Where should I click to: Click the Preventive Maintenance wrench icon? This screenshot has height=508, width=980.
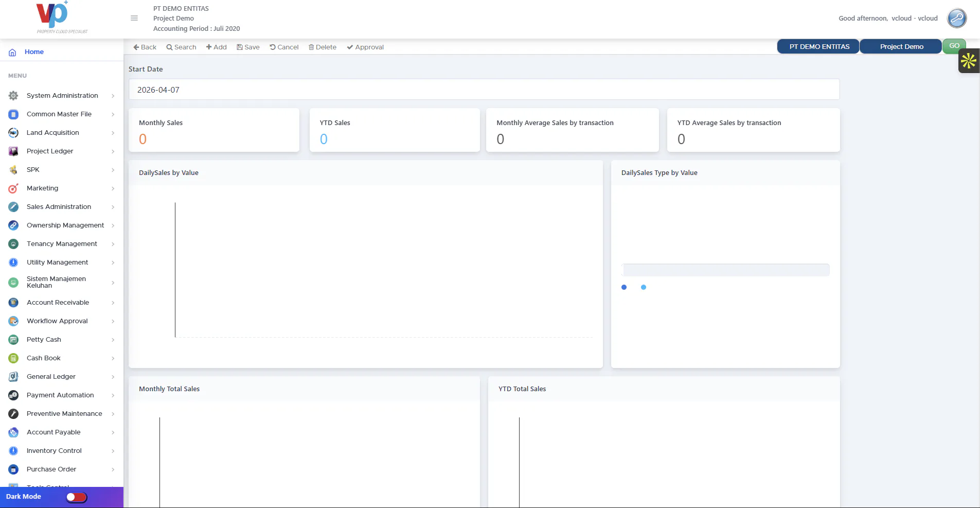point(13,414)
